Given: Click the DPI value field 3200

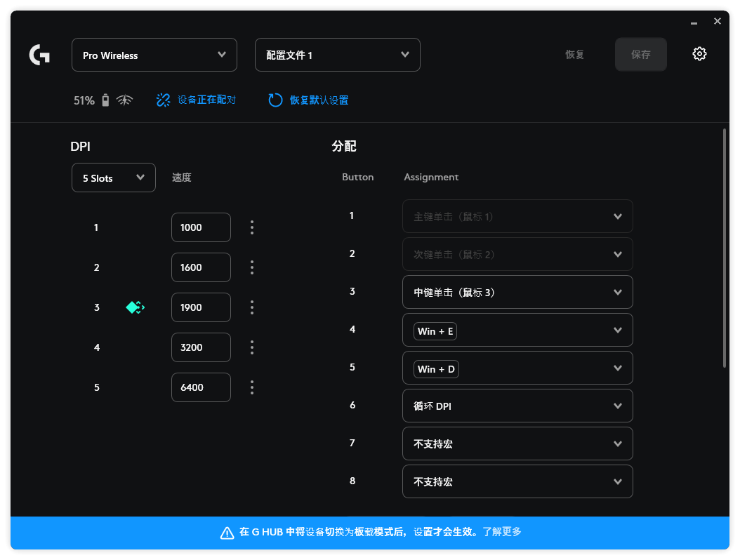Looking at the screenshot, I should click(201, 347).
